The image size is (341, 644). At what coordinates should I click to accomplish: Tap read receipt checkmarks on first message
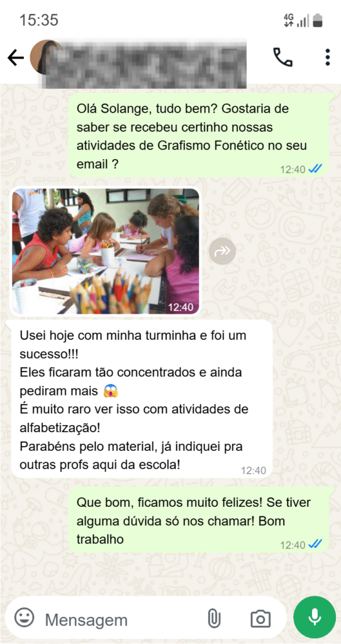point(316,169)
